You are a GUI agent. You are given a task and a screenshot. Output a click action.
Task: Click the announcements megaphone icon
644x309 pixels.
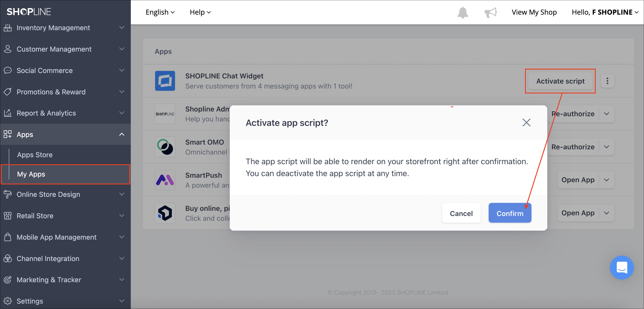490,12
